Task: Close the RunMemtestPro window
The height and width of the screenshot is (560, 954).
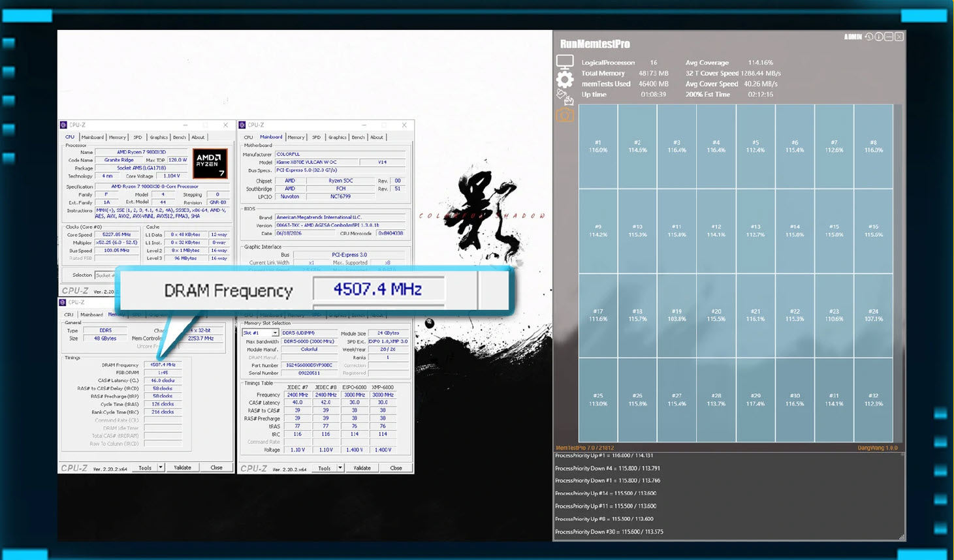Action: tap(899, 37)
